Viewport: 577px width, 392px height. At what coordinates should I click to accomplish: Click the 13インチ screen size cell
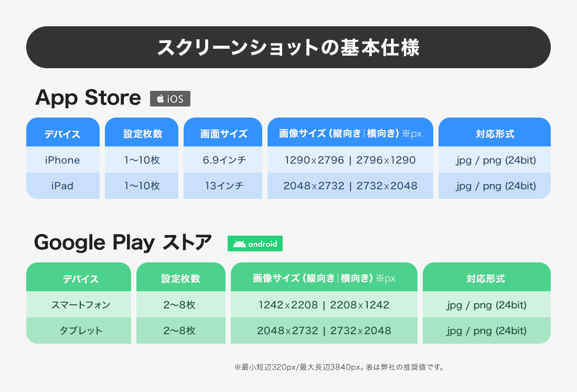click(x=223, y=186)
